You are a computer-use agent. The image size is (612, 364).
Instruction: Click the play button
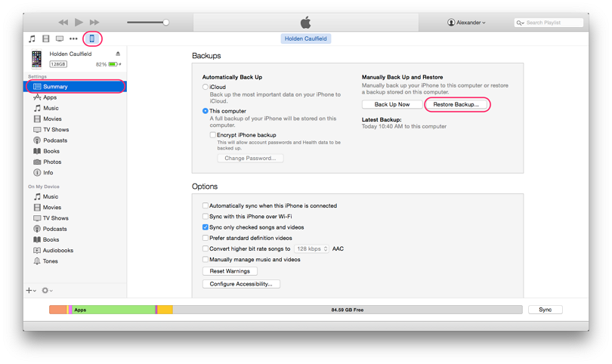pos(79,22)
